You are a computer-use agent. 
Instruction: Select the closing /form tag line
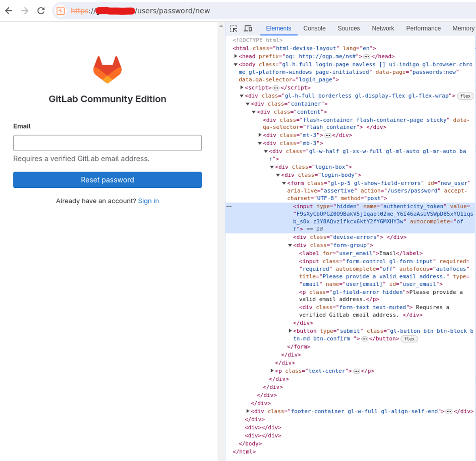pos(299,347)
